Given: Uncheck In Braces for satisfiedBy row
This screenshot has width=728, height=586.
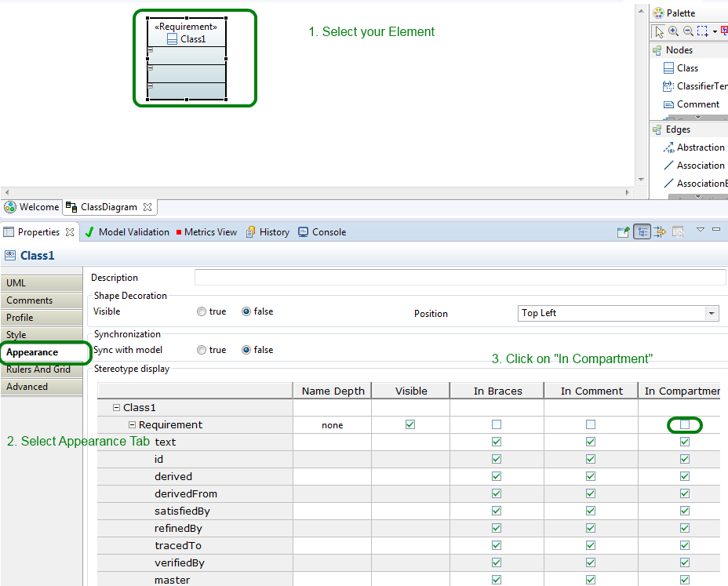Looking at the screenshot, I should pyautogui.click(x=497, y=511).
